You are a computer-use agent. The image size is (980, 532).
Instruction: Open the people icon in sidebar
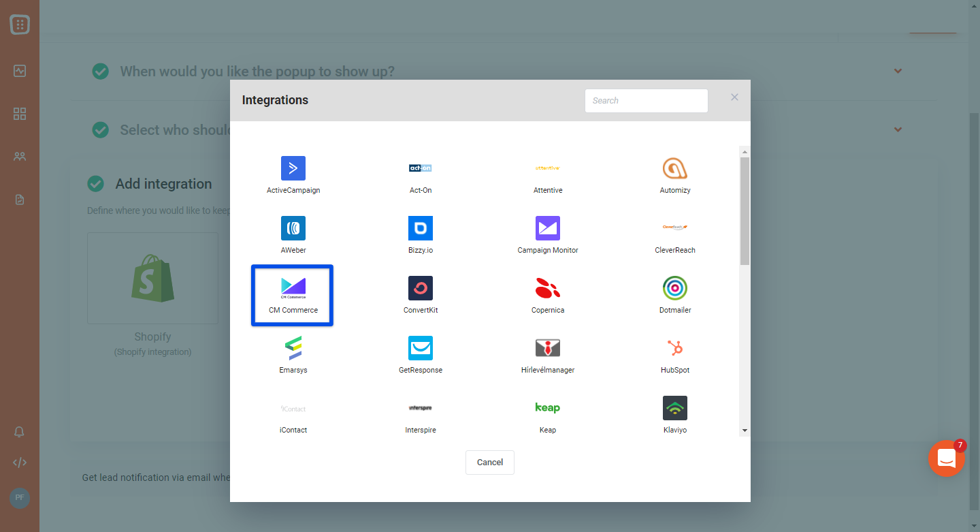[20, 157]
